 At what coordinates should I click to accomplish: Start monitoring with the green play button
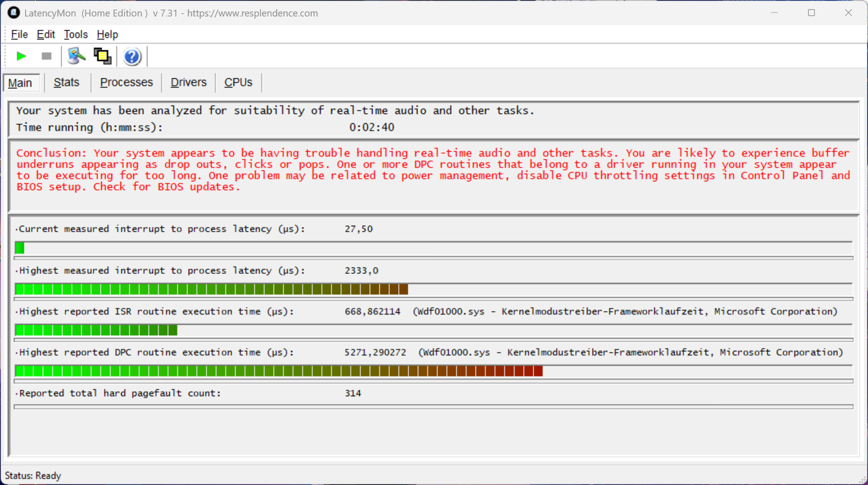[21, 56]
